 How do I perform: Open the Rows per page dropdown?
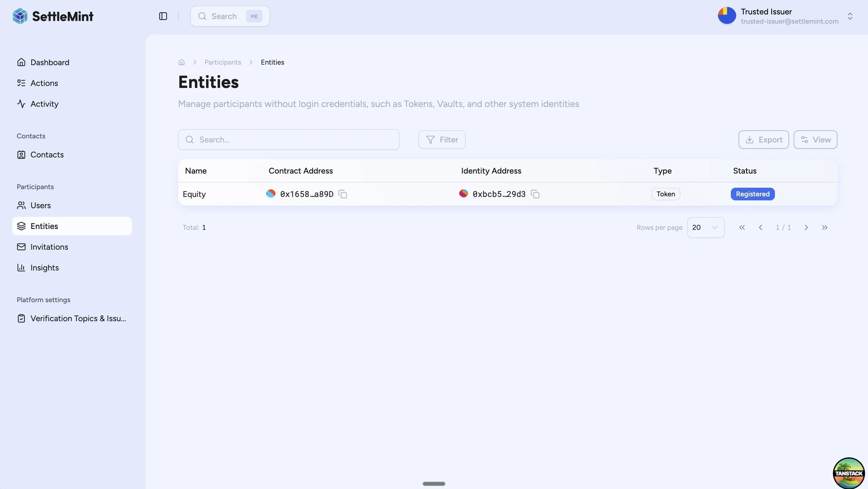pyautogui.click(x=706, y=227)
